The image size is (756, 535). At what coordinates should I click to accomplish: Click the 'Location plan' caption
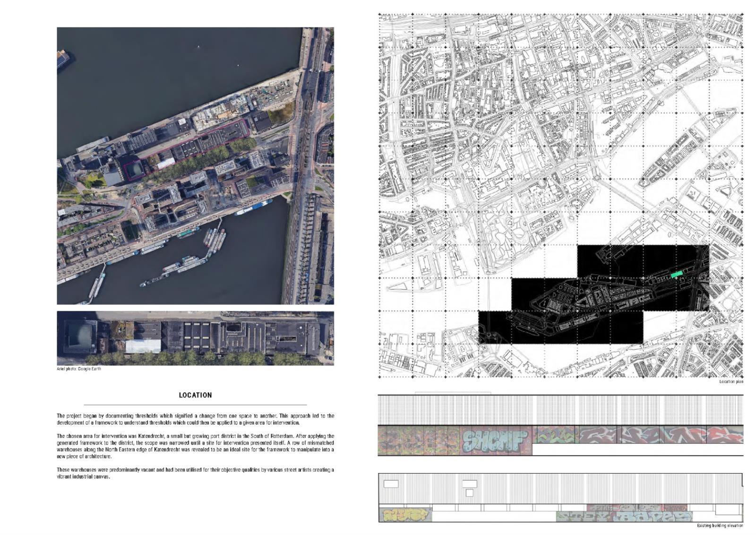pyautogui.click(x=731, y=381)
